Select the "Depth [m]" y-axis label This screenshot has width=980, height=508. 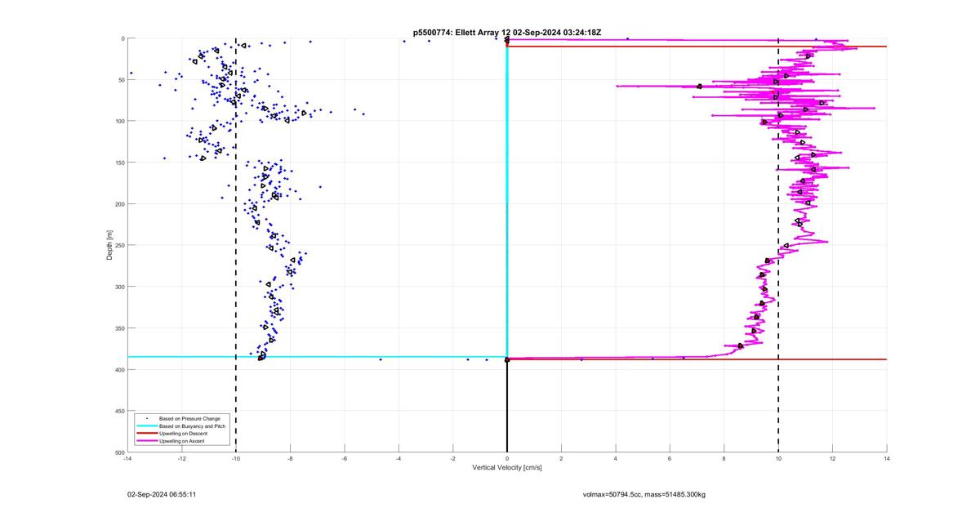[109, 245]
